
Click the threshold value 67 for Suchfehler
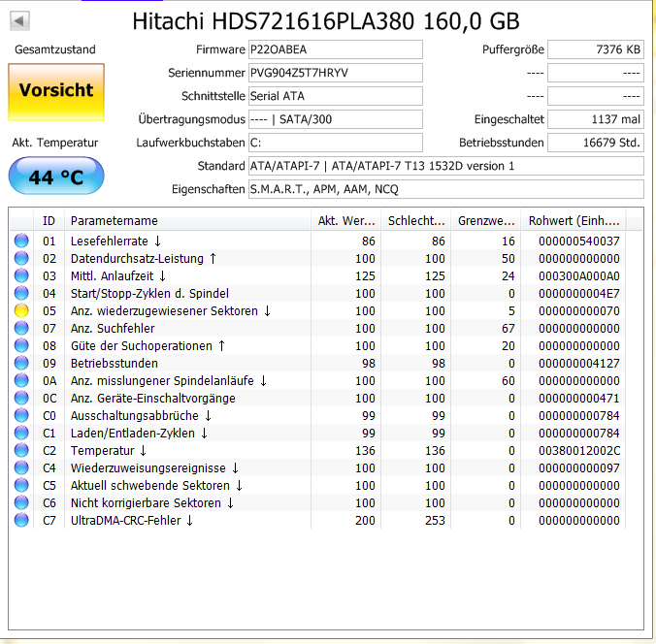point(508,329)
